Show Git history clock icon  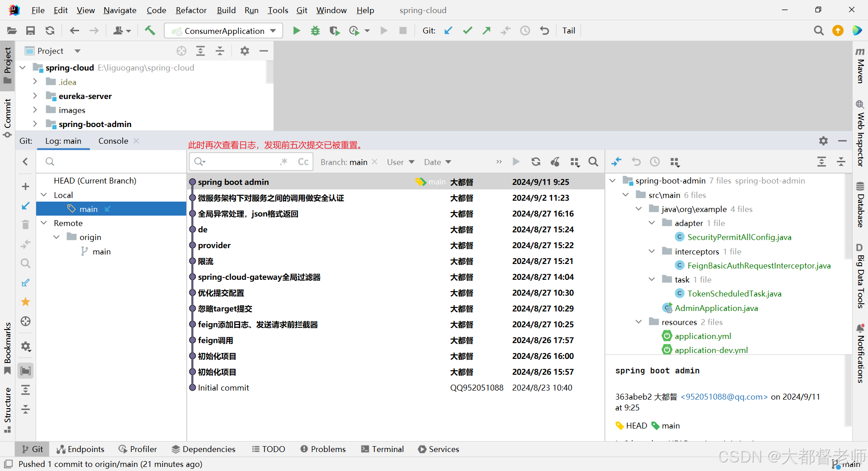point(525,31)
